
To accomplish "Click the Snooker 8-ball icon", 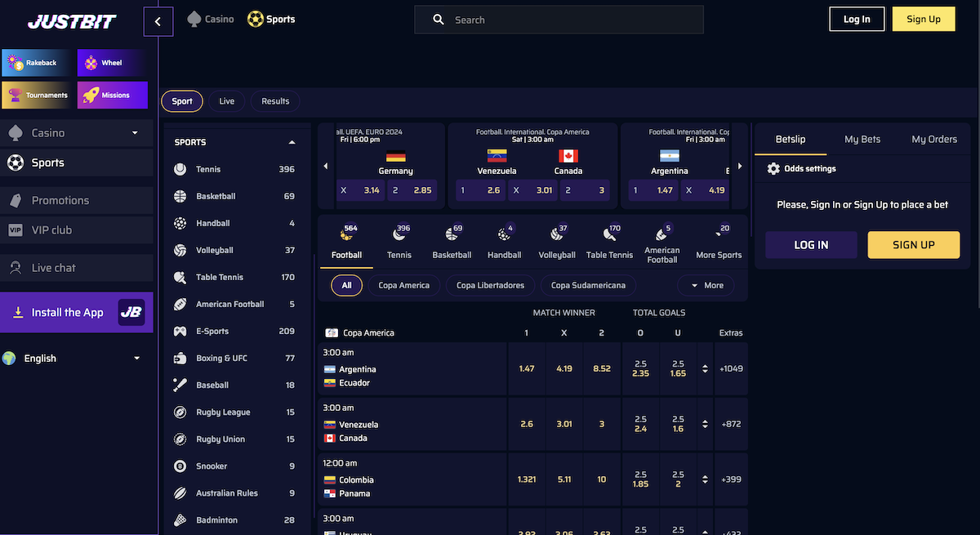I will [180, 466].
